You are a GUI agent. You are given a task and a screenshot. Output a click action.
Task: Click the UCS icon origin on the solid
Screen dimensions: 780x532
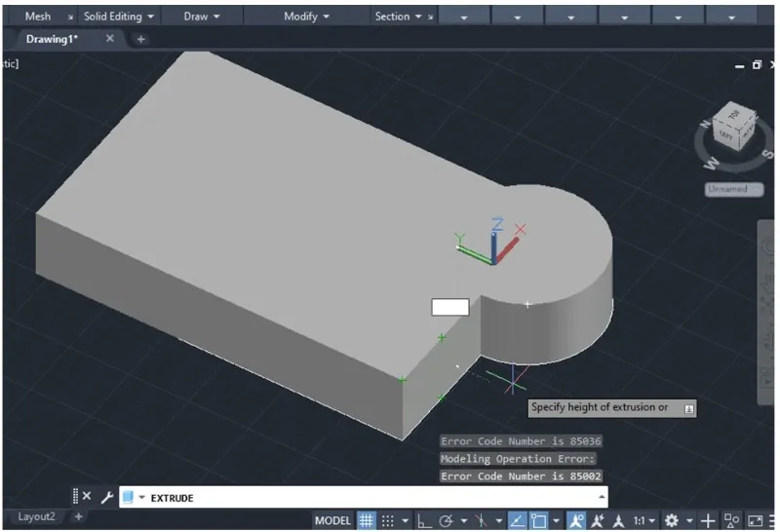coord(493,261)
